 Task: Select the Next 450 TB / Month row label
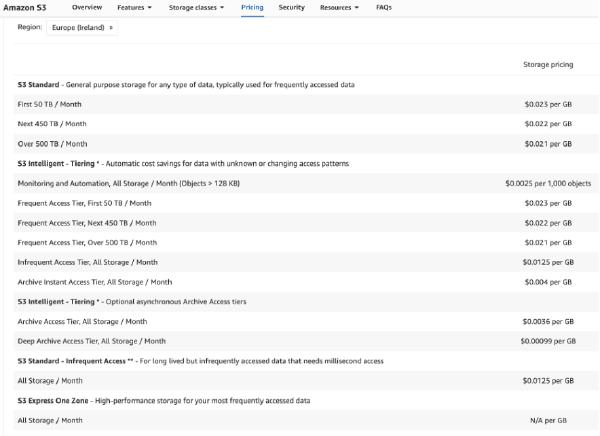pos(52,124)
